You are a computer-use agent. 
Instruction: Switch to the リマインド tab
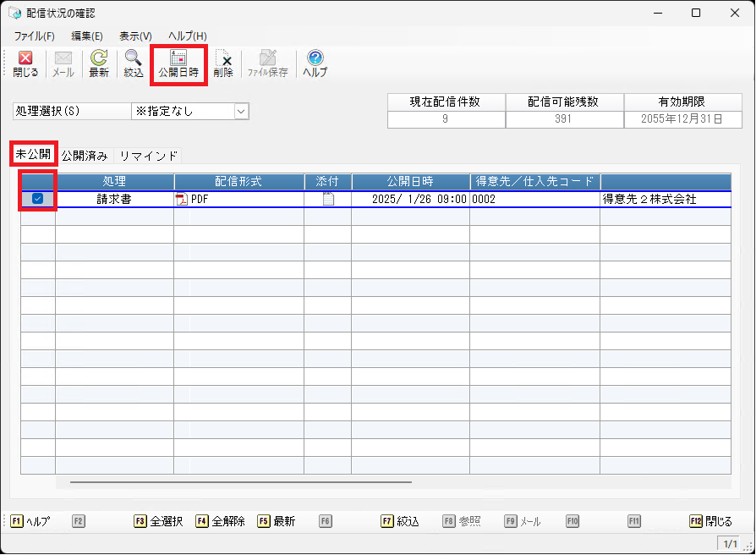pos(149,156)
